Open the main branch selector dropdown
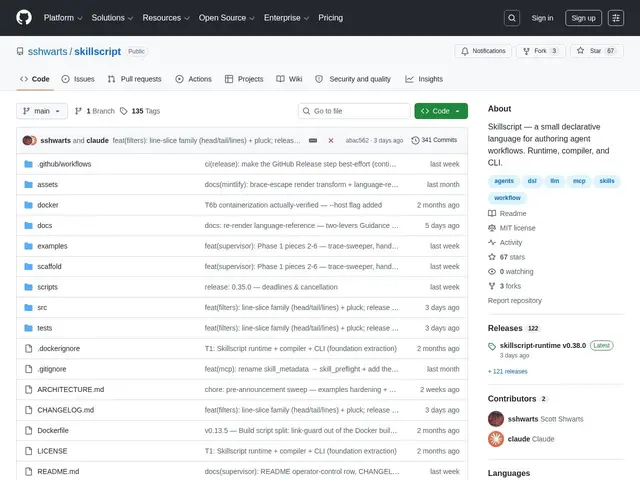Image resolution: width=640 pixels, height=480 pixels. (x=42, y=111)
